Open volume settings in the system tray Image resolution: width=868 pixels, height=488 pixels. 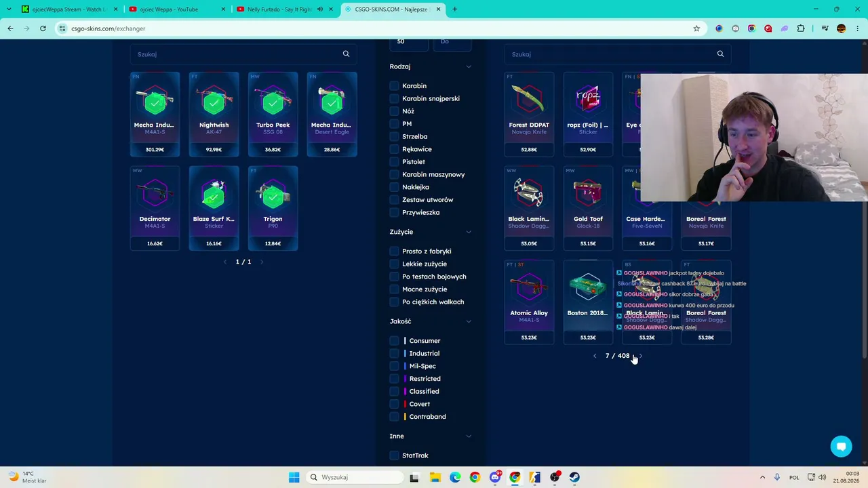[822, 477]
